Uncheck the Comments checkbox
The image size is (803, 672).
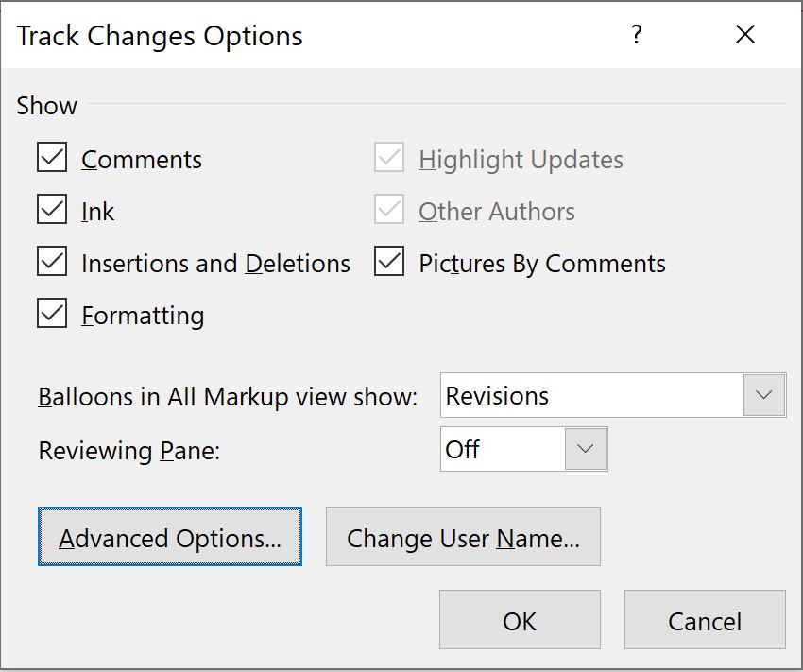54,158
